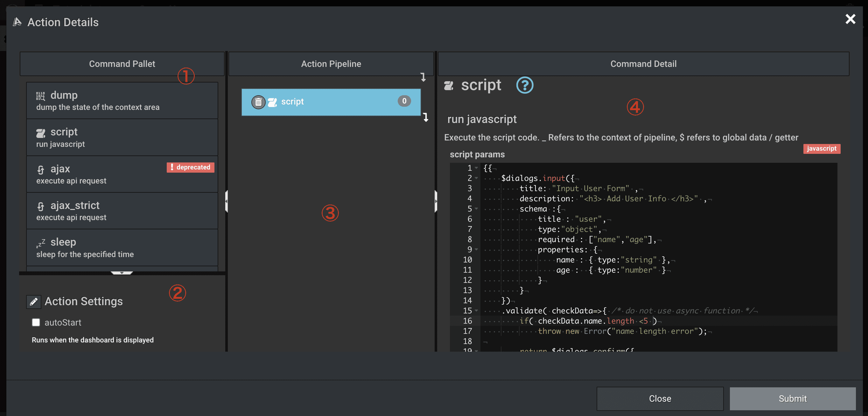Open the script help question mark icon

[525, 85]
